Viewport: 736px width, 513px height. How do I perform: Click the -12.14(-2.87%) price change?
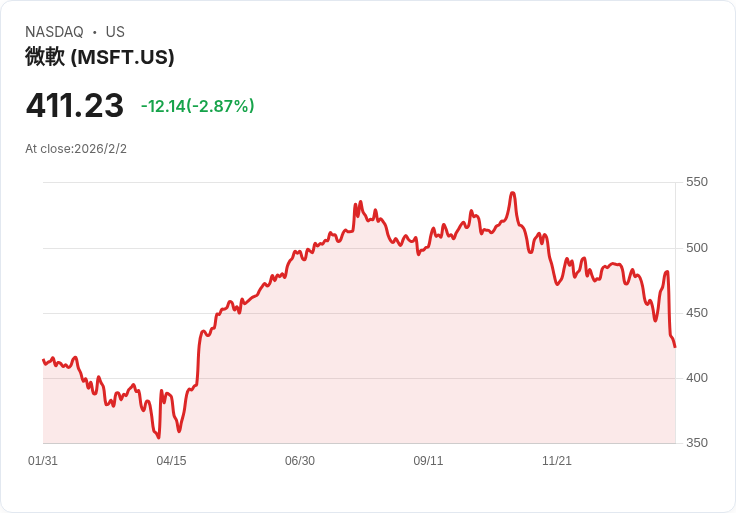(198, 106)
